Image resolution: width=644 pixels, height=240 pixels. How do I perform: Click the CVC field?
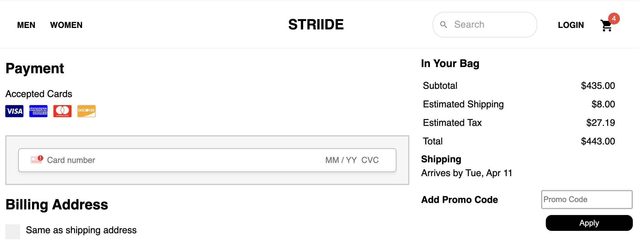[370, 160]
